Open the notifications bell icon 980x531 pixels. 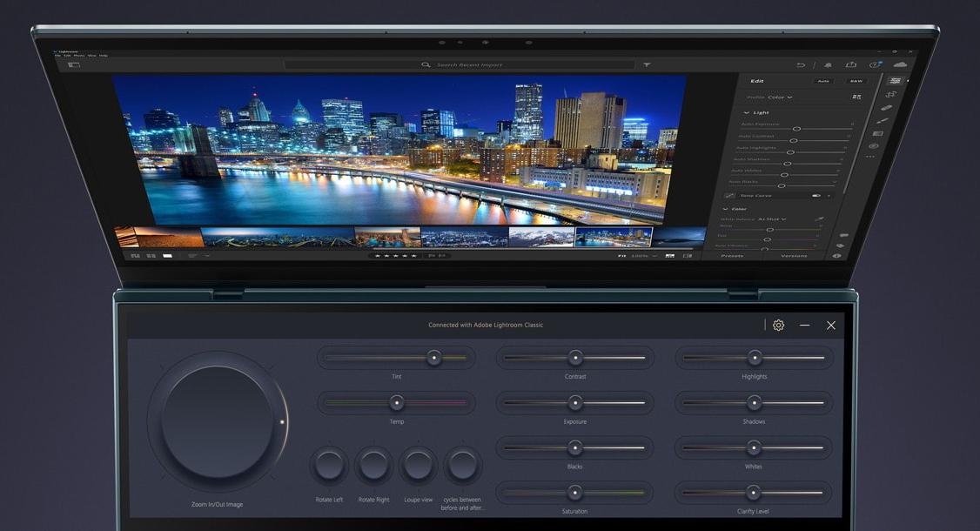pyautogui.click(x=828, y=65)
